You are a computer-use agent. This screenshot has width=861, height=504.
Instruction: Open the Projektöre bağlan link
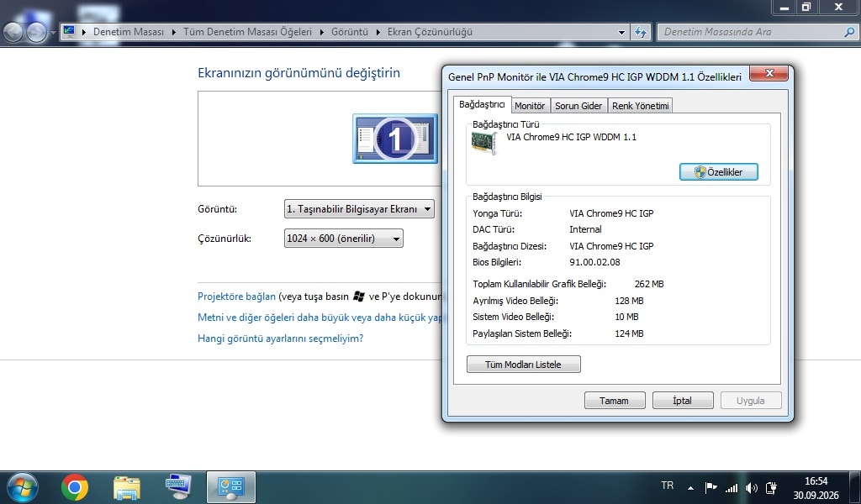coord(236,297)
